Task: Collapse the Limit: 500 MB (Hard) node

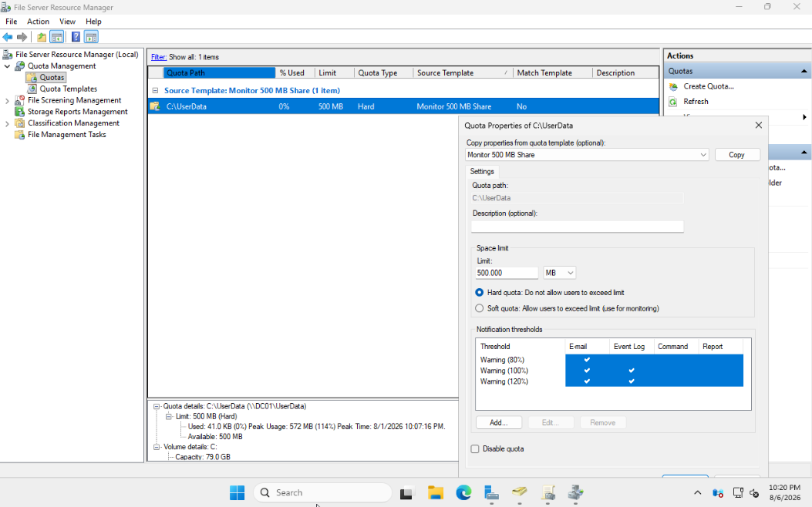Action: (169, 416)
